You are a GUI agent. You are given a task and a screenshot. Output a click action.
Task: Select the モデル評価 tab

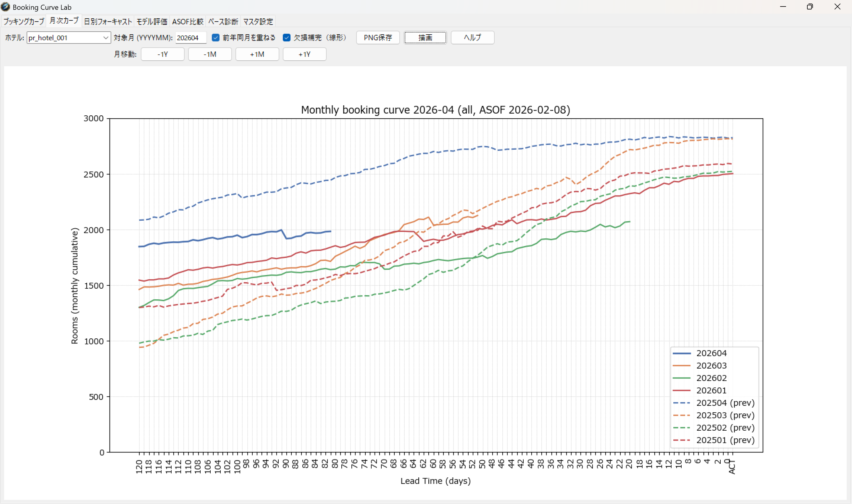click(152, 22)
